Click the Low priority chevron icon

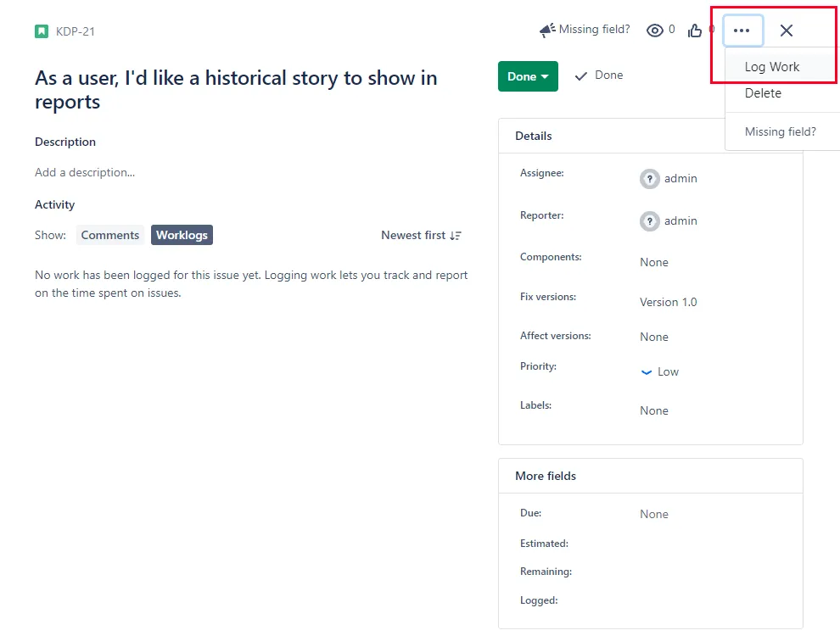(647, 372)
